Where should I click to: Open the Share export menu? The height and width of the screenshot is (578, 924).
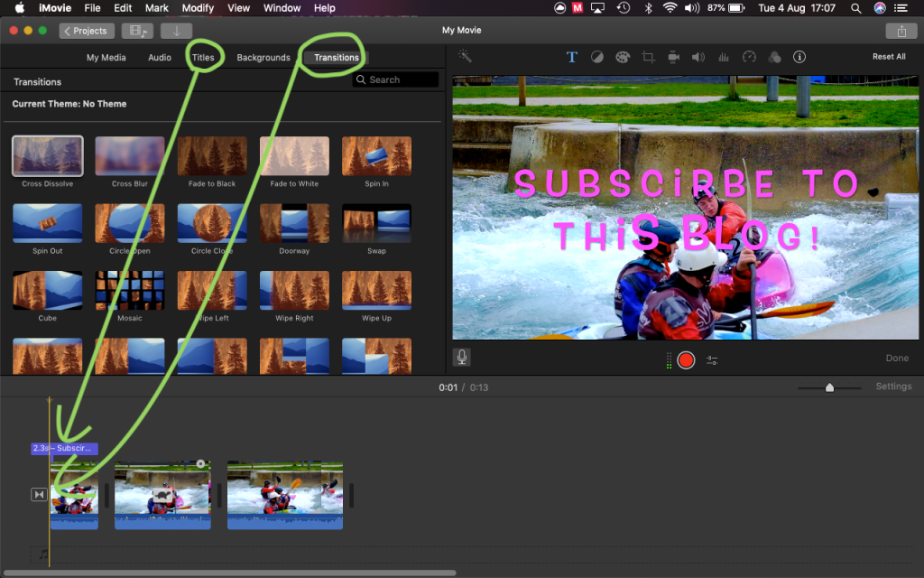901,31
